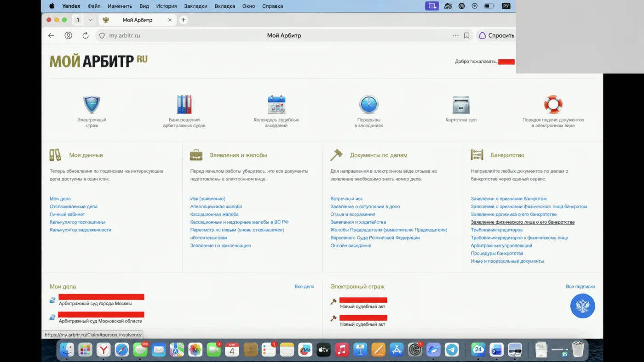Image resolution: width=644 pixels, height=362 pixels.
Task: Open the Мои дела link
Action: point(60,199)
